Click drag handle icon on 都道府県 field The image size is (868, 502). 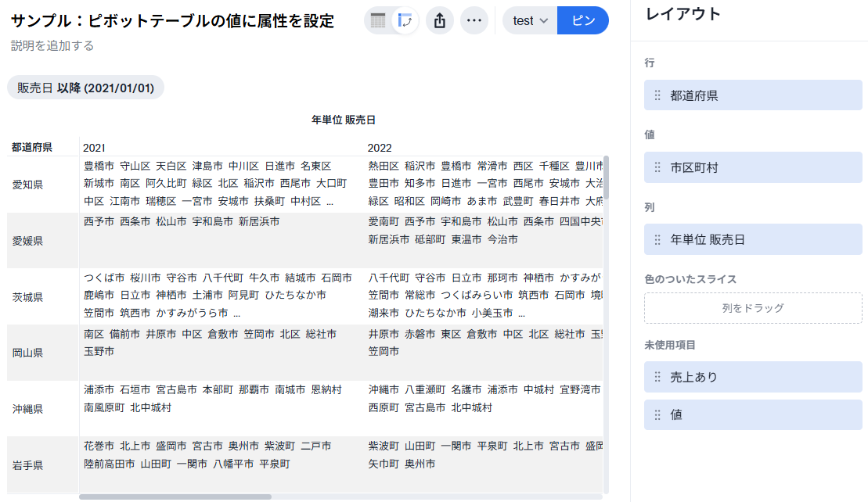click(x=657, y=95)
